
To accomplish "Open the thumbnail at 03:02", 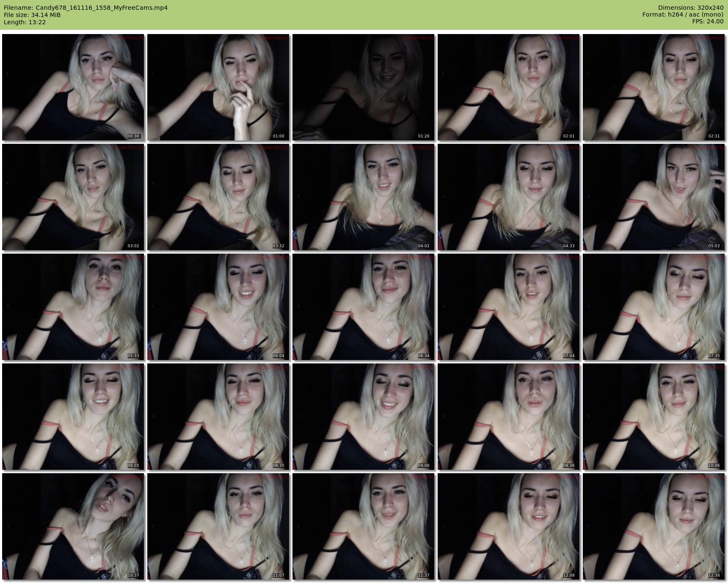I will pyautogui.click(x=73, y=197).
